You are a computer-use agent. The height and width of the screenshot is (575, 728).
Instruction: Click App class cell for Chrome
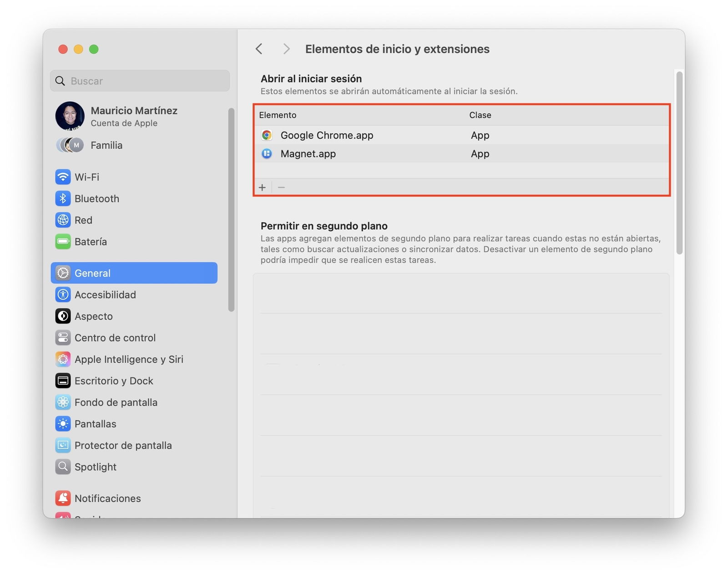click(480, 135)
